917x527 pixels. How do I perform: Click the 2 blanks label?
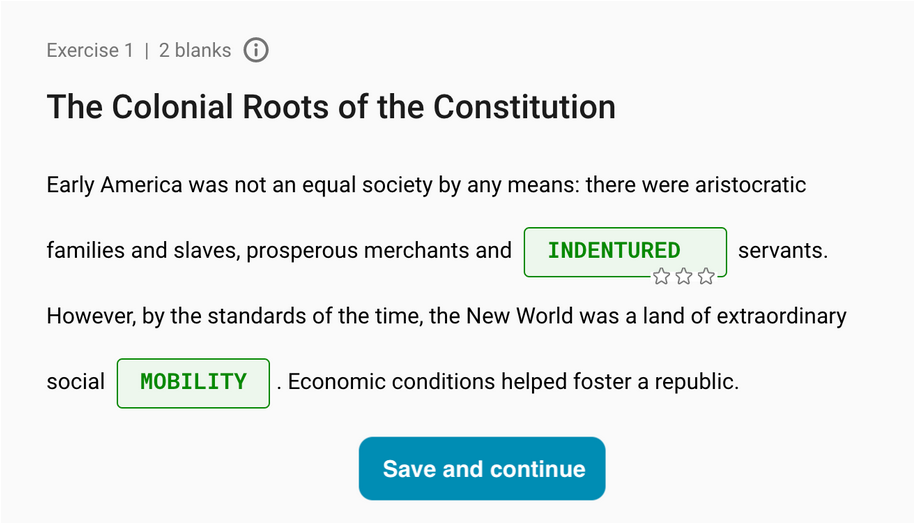[x=195, y=50]
